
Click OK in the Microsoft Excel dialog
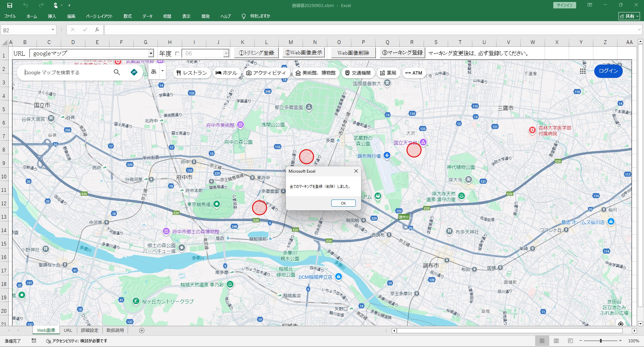[343, 203]
